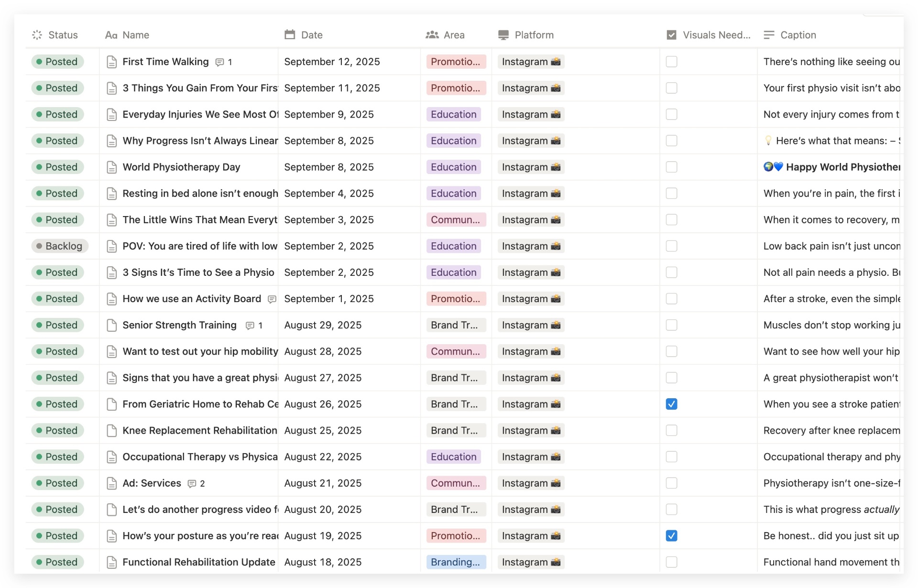Screen dimensions: 918x588
Task: Click the Happy World Physiotherapy caption cell
Action: click(x=830, y=167)
